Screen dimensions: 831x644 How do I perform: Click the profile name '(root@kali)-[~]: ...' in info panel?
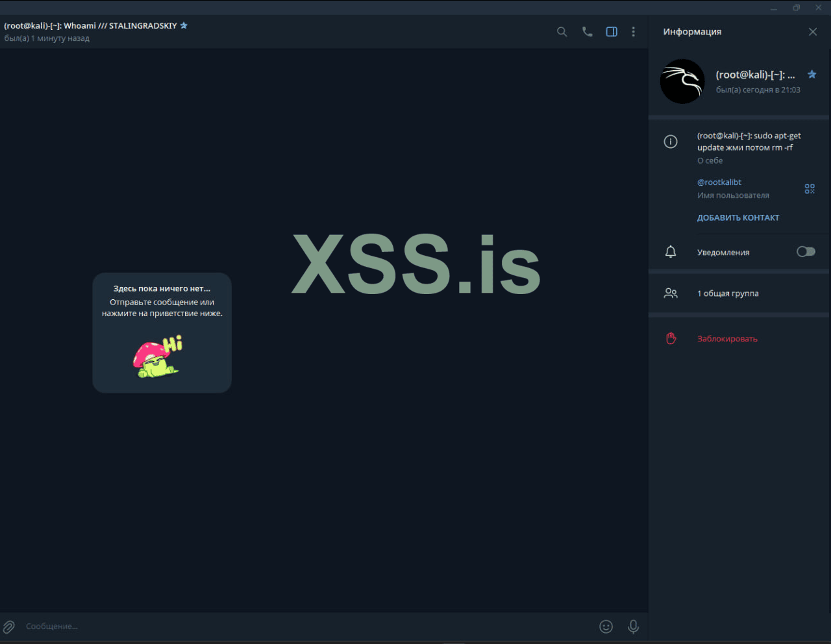point(755,75)
